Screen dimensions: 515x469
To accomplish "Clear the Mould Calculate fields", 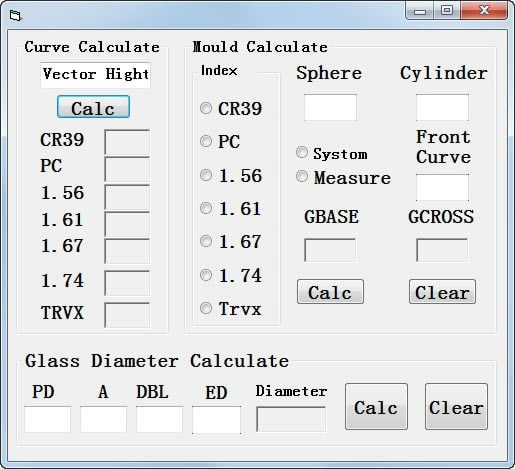I will click(x=442, y=292).
